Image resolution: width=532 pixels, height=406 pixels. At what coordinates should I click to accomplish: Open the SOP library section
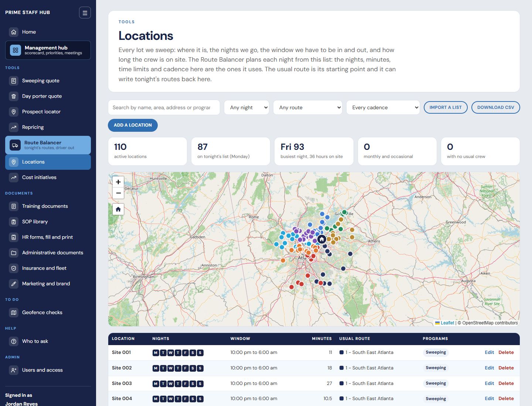[48, 222]
